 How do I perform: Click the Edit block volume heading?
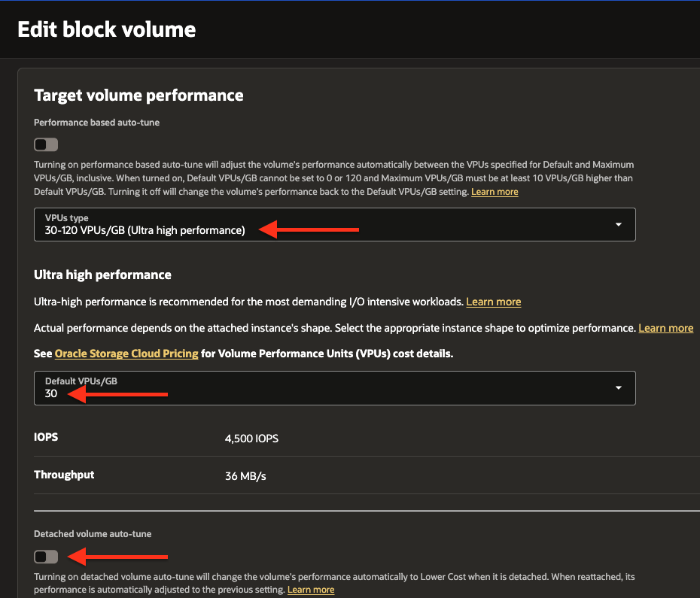point(105,29)
